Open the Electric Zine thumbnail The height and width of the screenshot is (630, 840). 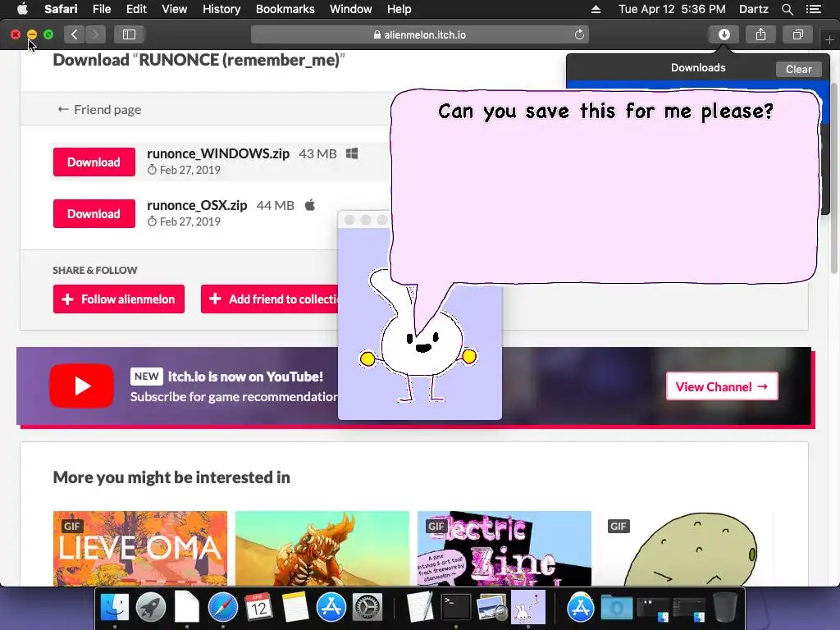pyautogui.click(x=504, y=548)
